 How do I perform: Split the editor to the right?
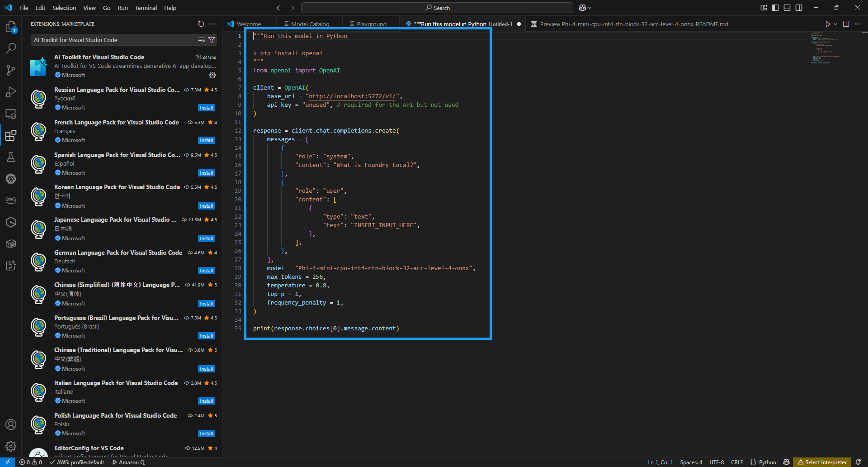coord(846,24)
